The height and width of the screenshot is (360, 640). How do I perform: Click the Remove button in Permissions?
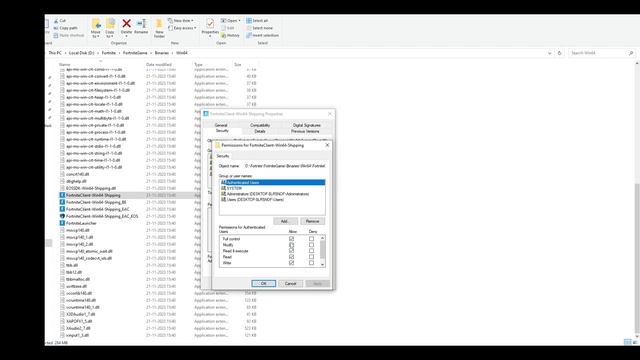pyautogui.click(x=313, y=221)
